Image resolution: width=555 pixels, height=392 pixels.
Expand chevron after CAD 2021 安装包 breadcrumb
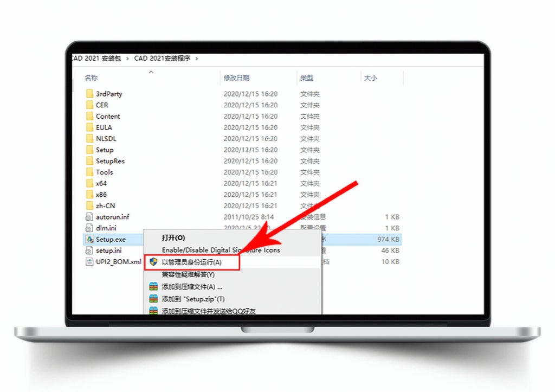click(127, 59)
